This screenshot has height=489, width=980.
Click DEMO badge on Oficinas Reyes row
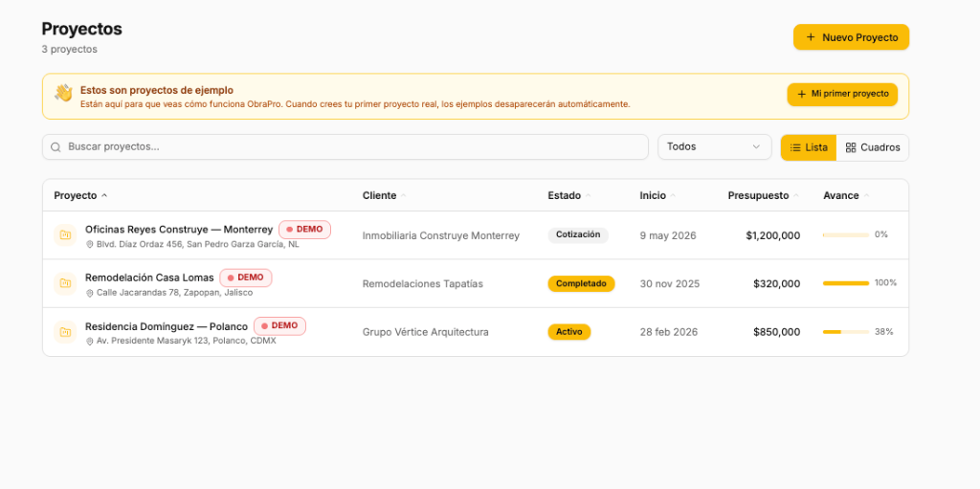(304, 230)
